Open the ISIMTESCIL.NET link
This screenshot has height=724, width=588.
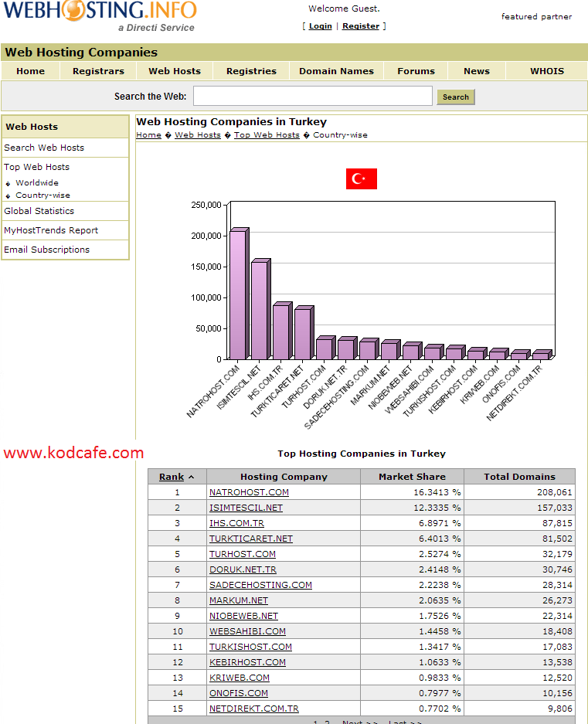click(246, 508)
